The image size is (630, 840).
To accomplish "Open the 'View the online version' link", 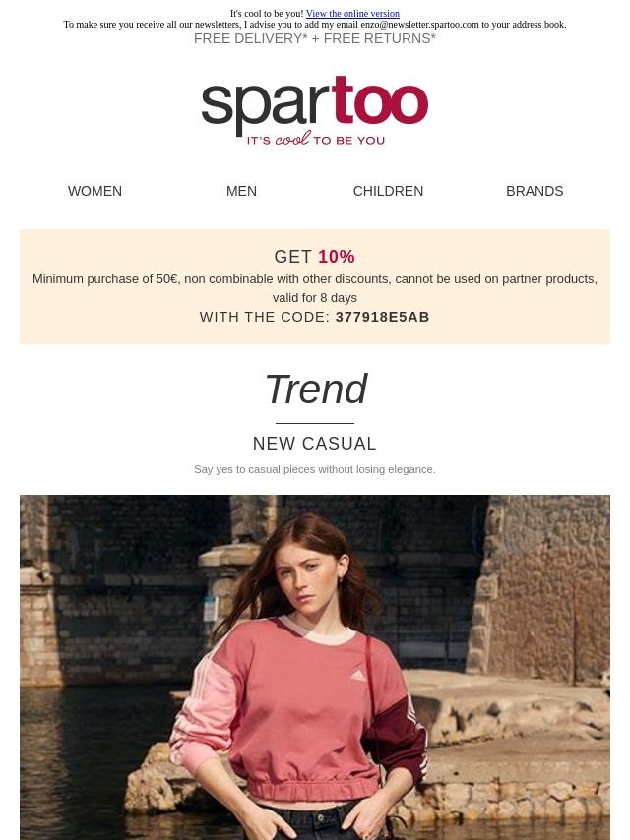I will [352, 14].
